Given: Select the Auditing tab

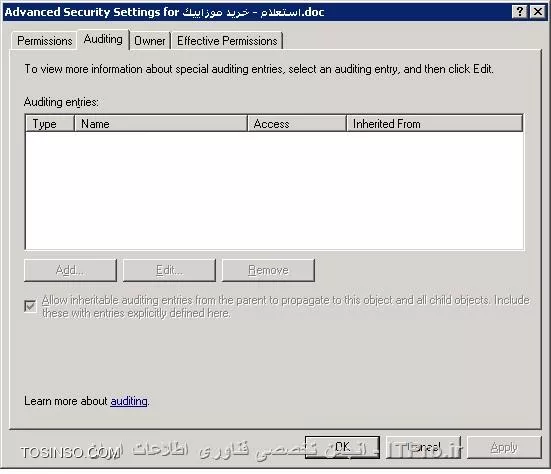Looking at the screenshot, I should [x=103, y=39].
